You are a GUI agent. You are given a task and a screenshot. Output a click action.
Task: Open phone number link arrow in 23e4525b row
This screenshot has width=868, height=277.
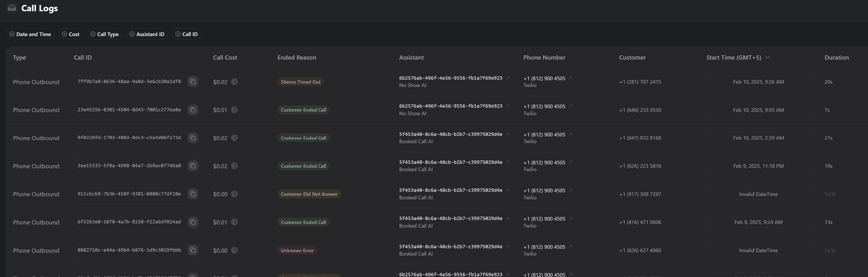coord(570,106)
